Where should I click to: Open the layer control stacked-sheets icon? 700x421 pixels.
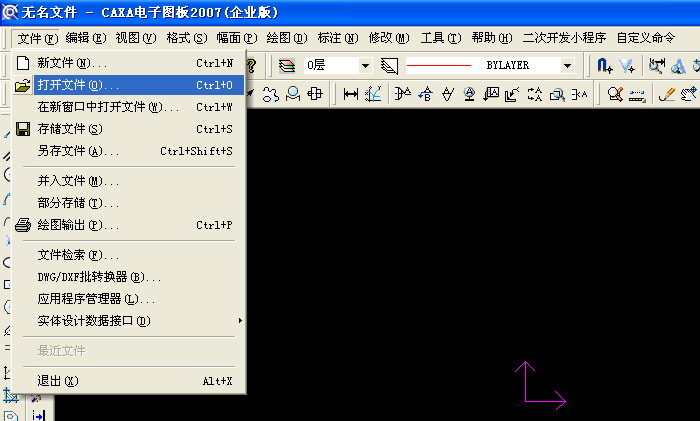pyautogui.click(x=287, y=66)
